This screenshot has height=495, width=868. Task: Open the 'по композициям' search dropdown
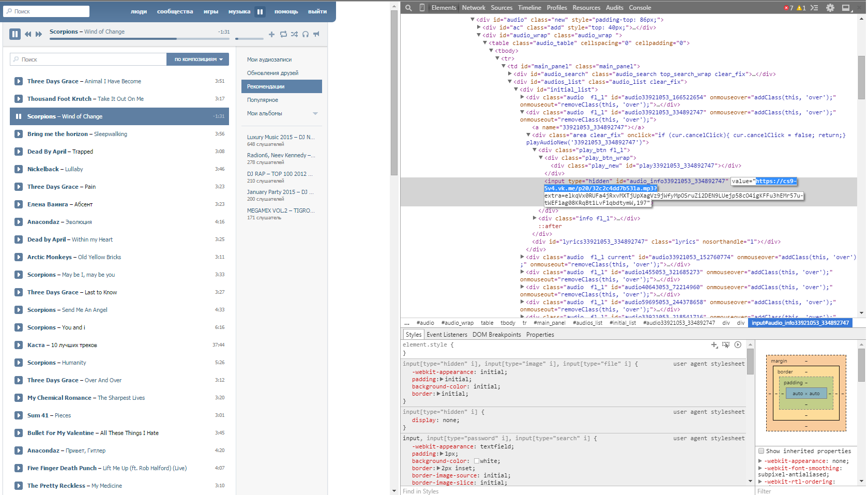tap(197, 59)
